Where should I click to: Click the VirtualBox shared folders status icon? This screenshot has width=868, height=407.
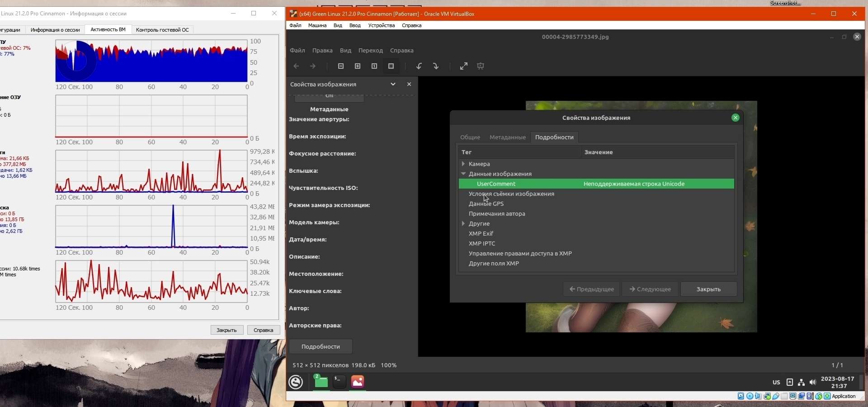[x=784, y=396]
